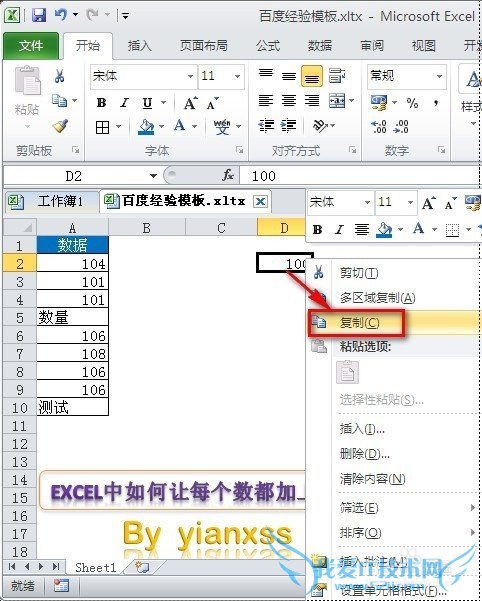The image size is (482, 601).
Task: Open the 筛选(E) submenu entry
Action: [x=395, y=508]
